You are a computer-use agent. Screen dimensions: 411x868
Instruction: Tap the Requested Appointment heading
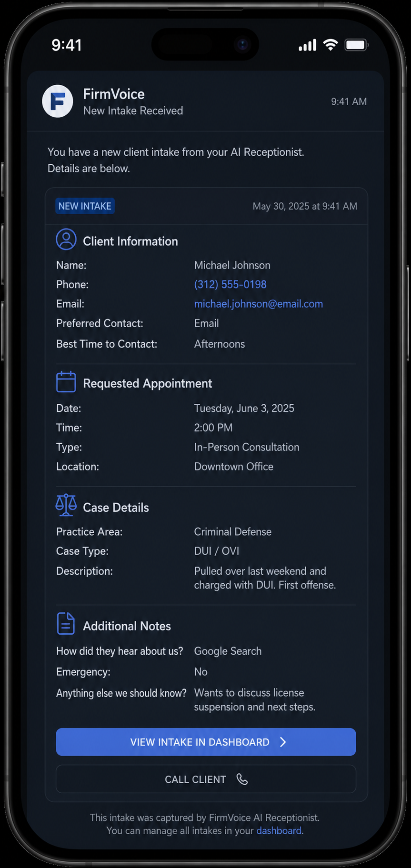click(x=148, y=383)
